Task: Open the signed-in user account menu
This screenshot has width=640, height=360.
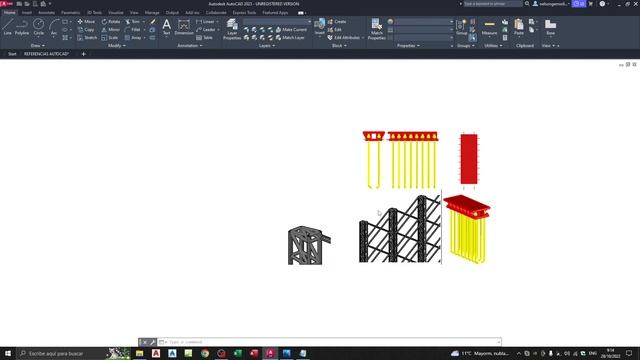Action: click(551, 4)
